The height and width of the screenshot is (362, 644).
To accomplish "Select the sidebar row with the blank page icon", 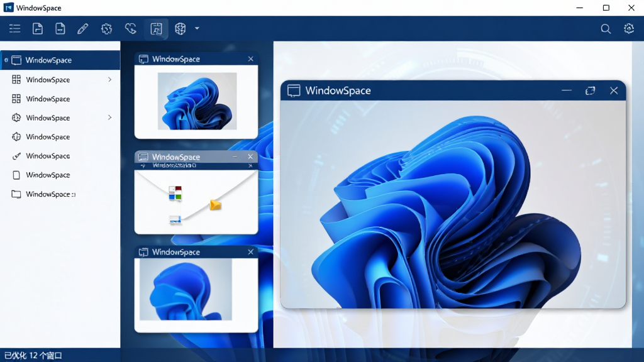I will pos(60,175).
